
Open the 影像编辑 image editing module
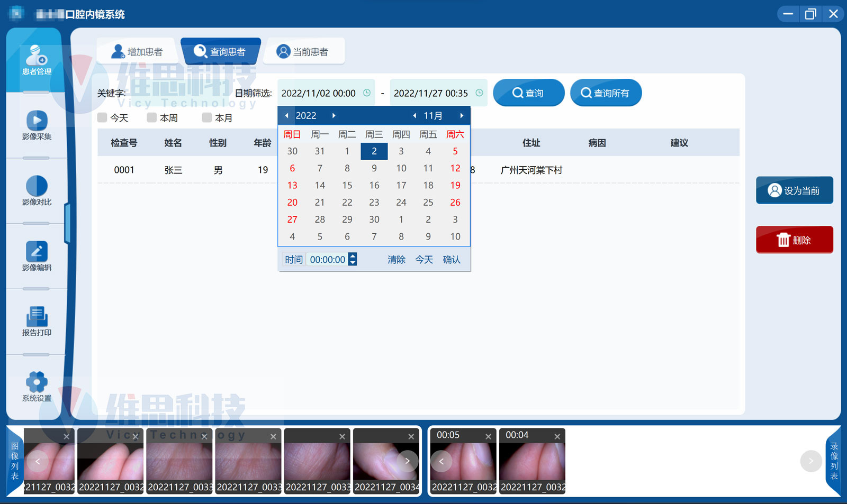tap(37, 256)
